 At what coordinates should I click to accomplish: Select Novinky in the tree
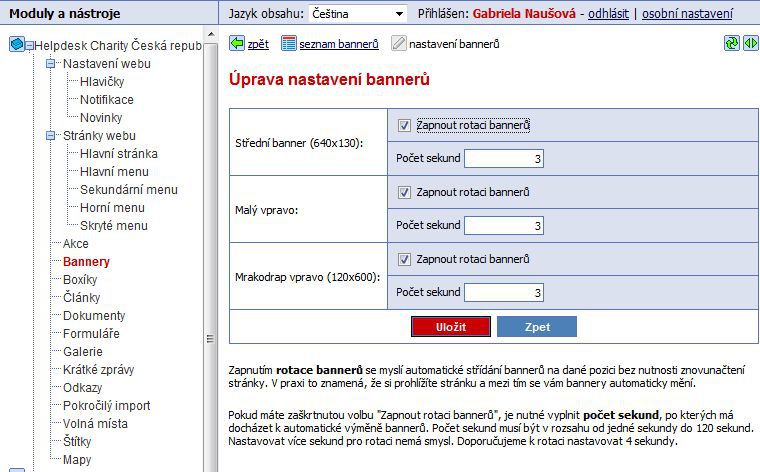point(101,117)
